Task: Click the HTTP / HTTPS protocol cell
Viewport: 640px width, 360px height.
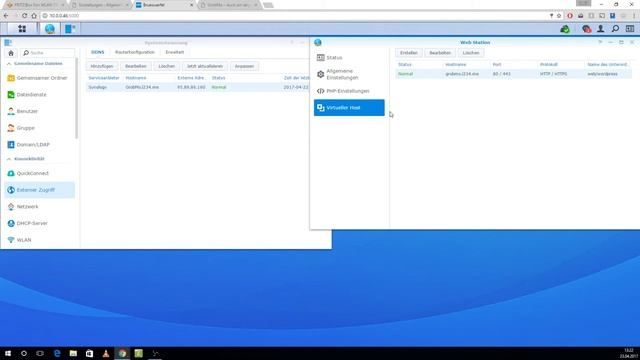Action: click(553, 74)
